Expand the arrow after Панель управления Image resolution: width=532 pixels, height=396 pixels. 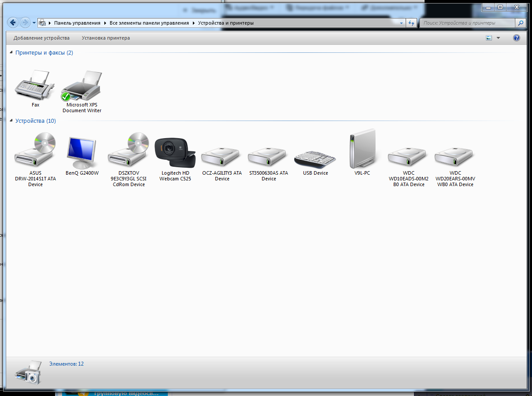105,23
